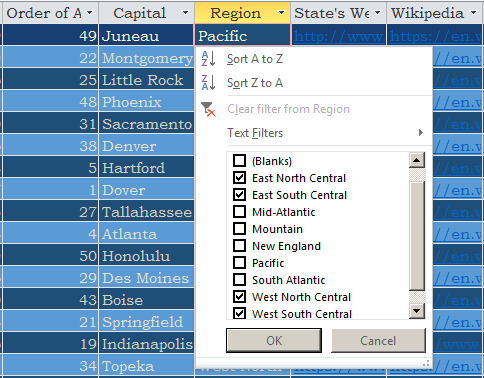Open the http://www link in Juneau row
This screenshot has width=484, height=378.
[x=339, y=36]
